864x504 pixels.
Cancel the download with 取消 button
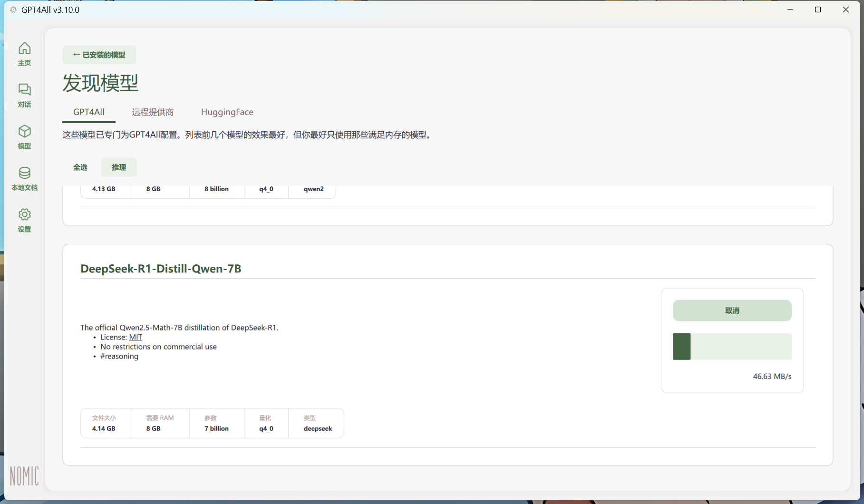click(732, 310)
